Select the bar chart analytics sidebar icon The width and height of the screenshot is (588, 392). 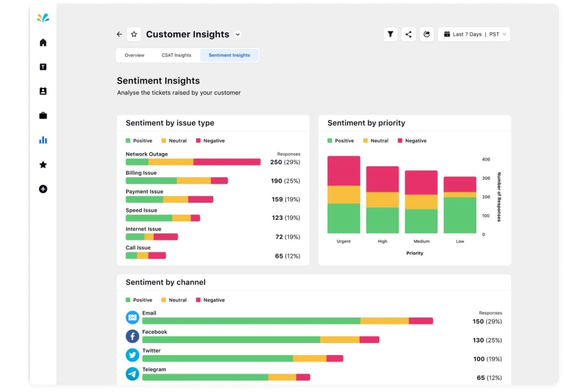point(43,140)
